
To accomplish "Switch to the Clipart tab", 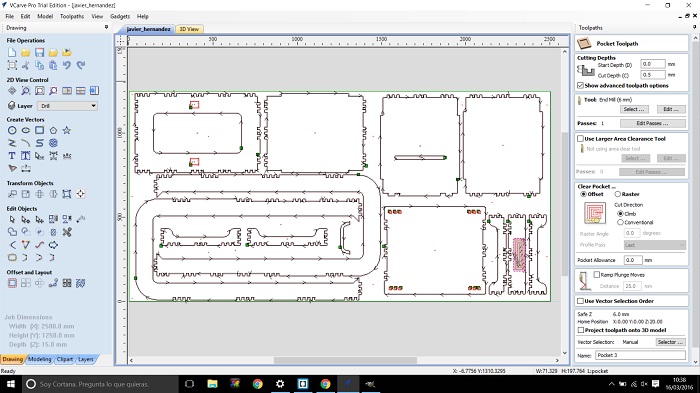I will click(65, 359).
